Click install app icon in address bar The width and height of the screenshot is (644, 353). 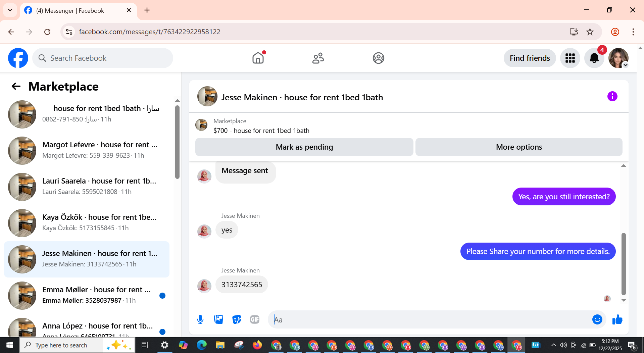pos(574,32)
